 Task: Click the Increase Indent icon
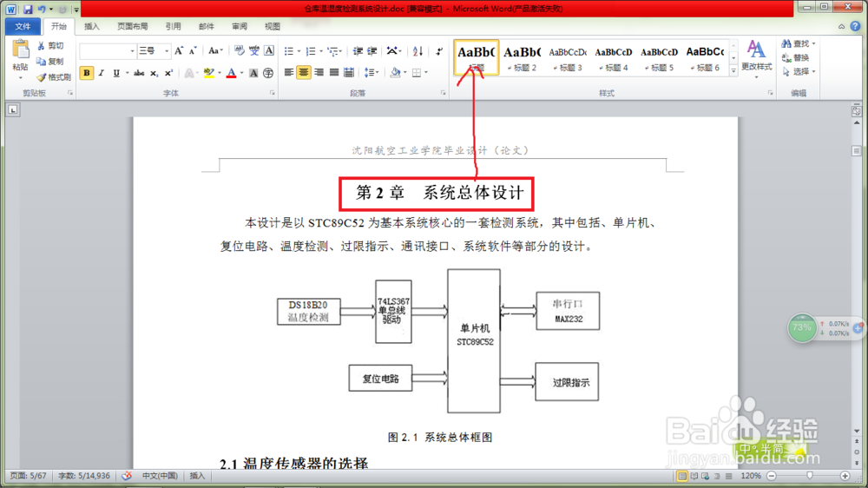(372, 51)
